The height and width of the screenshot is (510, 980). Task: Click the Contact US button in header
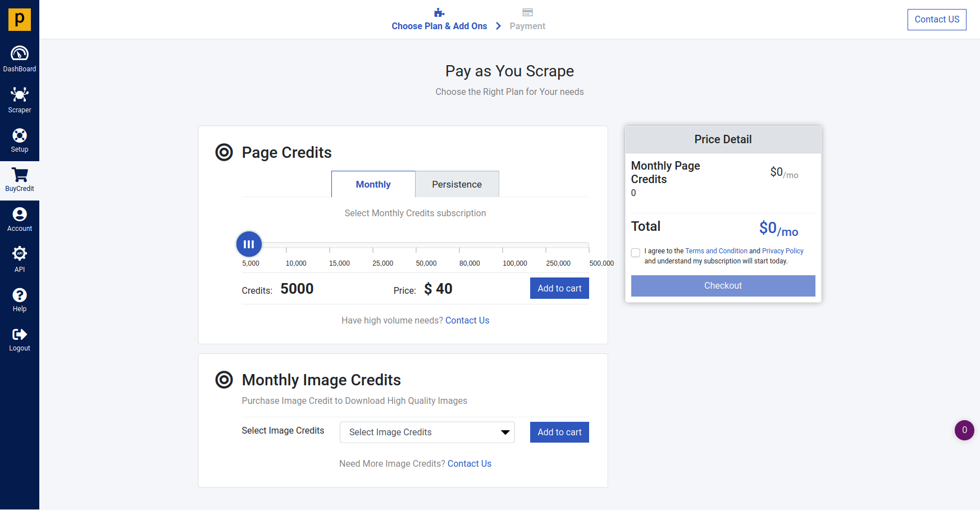(x=937, y=20)
